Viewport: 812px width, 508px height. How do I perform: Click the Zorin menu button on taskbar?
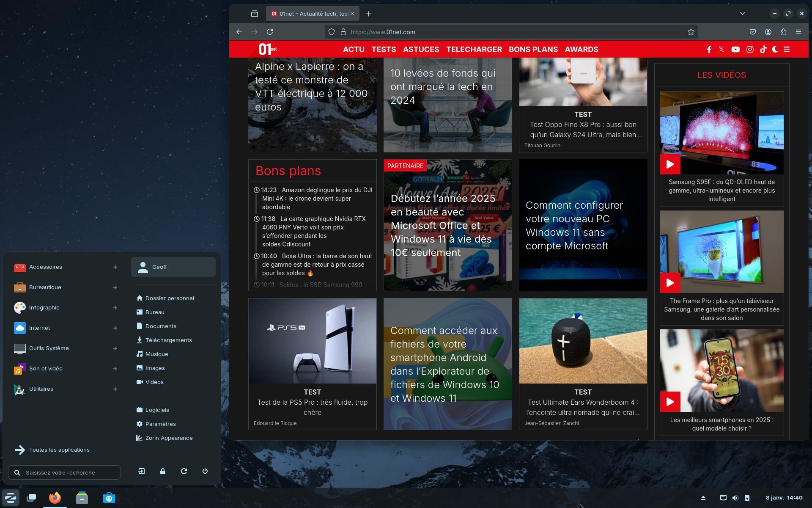click(x=11, y=498)
